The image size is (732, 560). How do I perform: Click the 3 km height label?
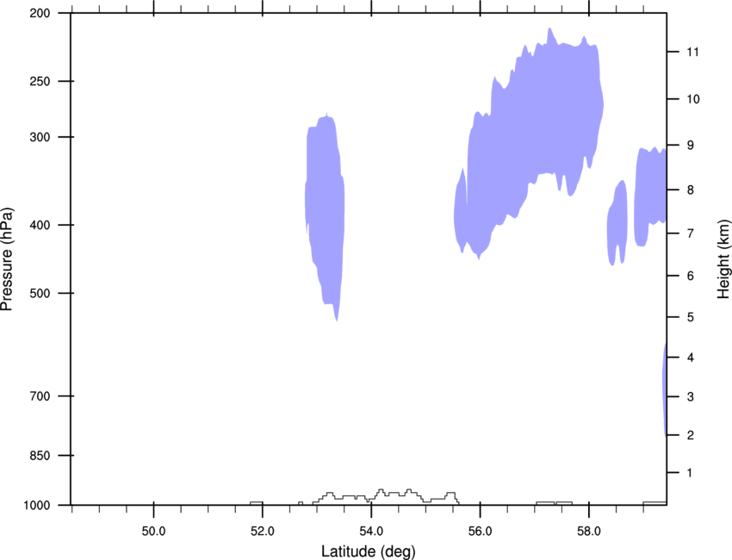click(691, 397)
